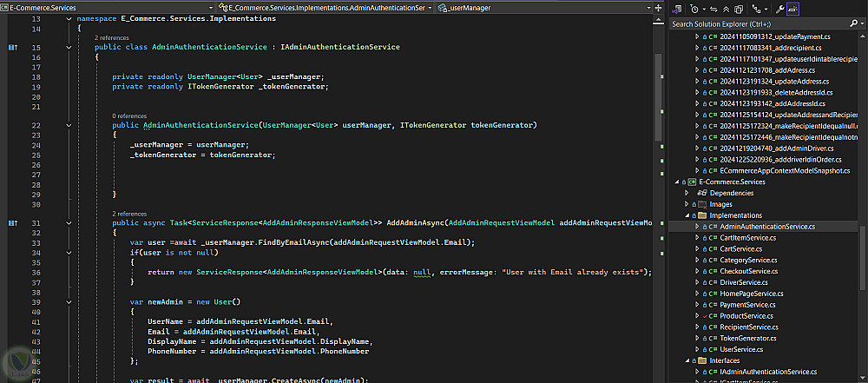Expand the Images folder arrow
Viewport: 868px width, 383px height.
pos(687,204)
